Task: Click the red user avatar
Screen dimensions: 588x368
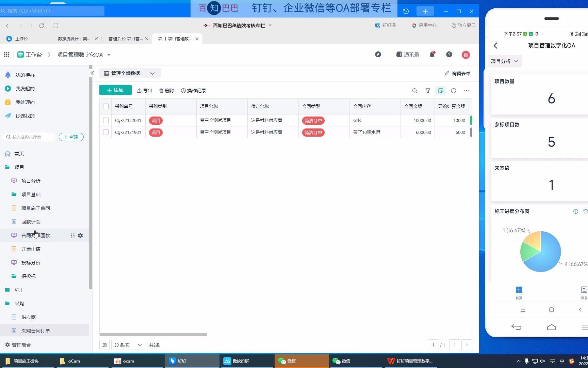Action: [x=466, y=55]
